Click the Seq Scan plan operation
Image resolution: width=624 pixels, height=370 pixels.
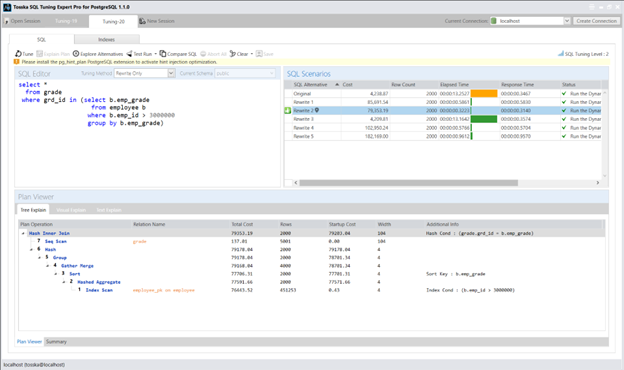tap(56, 241)
